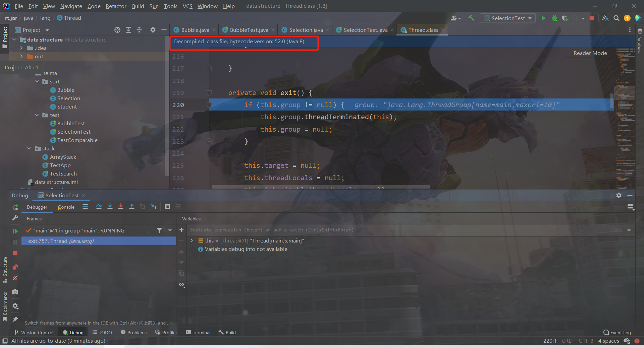The width and height of the screenshot is (644, 348).
Task: Expand the "this" variable in Variables panel
Action: (192, 240)
